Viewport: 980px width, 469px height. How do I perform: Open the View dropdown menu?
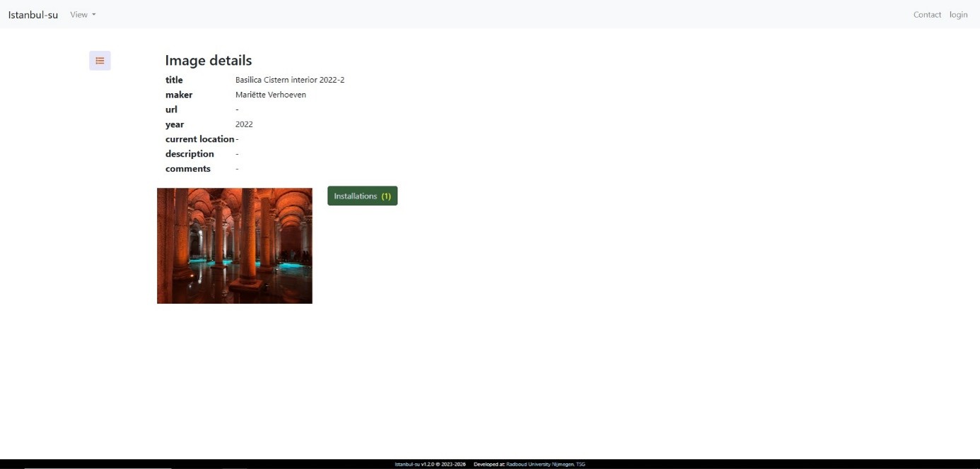83,15
